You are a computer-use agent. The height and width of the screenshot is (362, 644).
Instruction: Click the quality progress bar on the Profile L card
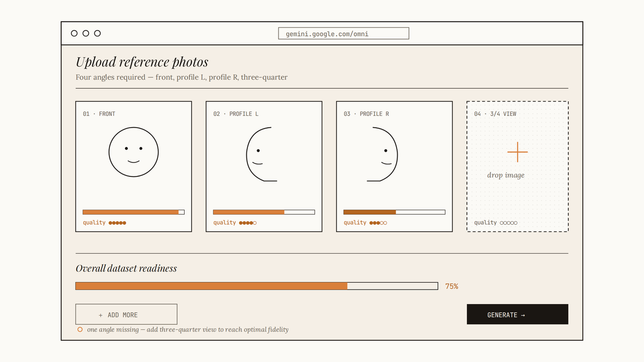pyautogui.click(x=264, y=212)
